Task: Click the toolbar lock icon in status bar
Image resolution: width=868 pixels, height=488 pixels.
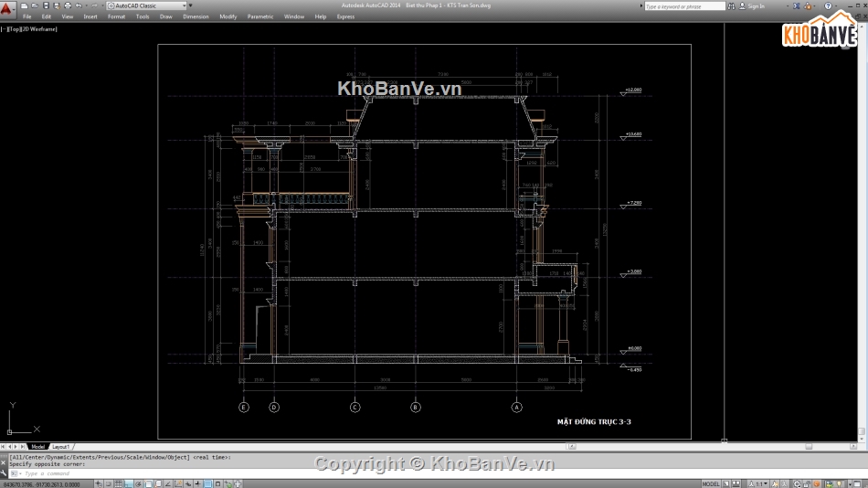Action: point(807,484)
